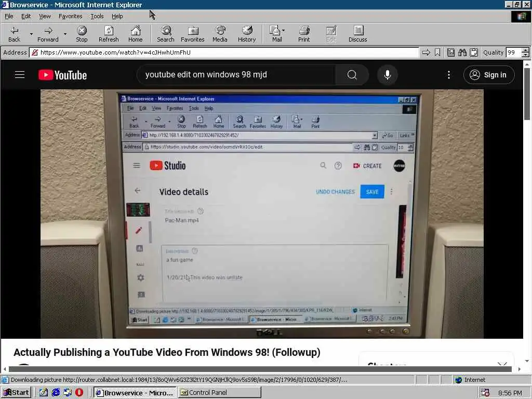The height and width of the screenshot is (399, 532).
Task: Expand the Back button history dropdown
Action: point(31,34)
